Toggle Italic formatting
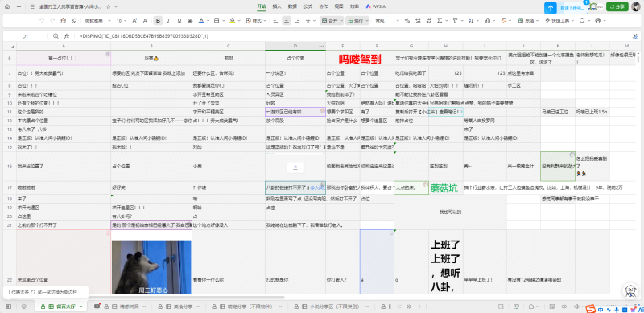This screenshot has height=313, width=644. pos(169,21)
